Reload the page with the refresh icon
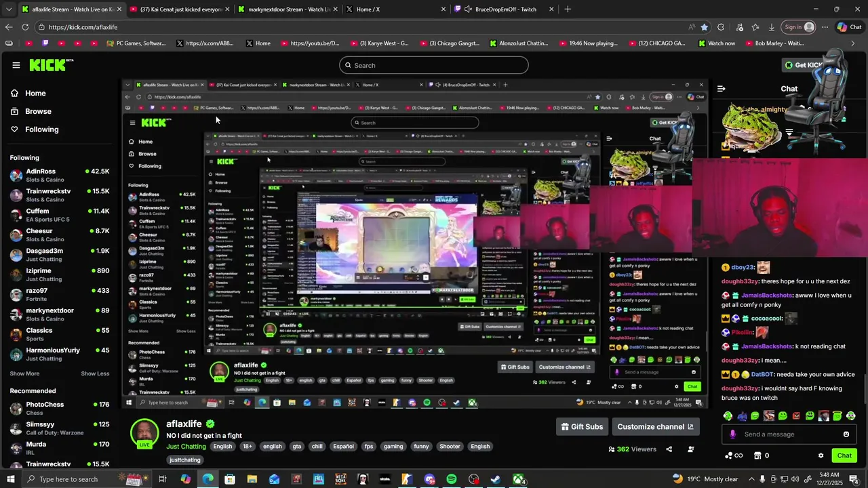The width and height of the screenshot is (868, 488). (25, 27)
